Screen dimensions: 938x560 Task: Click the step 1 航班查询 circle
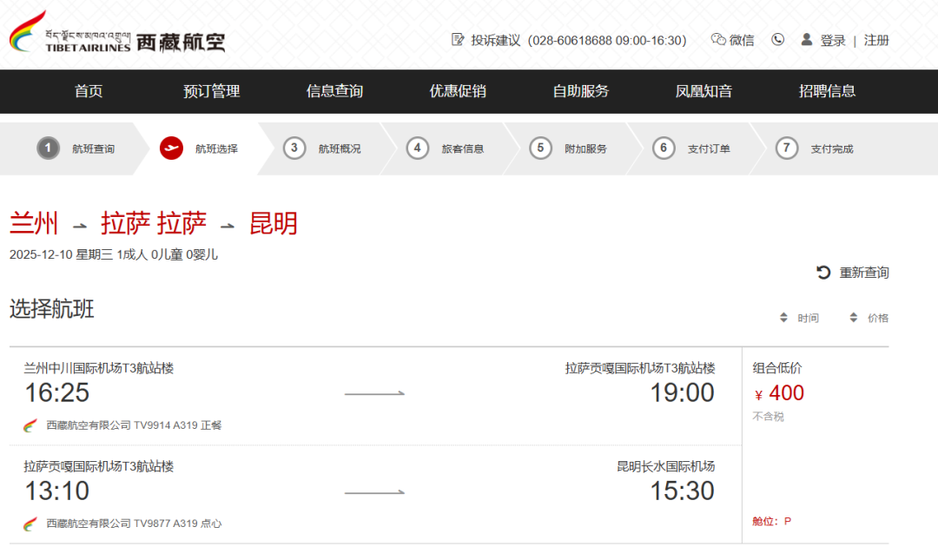[x=46, y=148]
